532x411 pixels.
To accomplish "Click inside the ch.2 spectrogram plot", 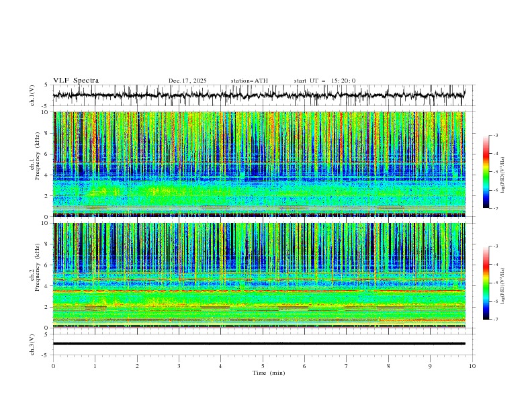I will pyautogui.click(x=262, y=275).
